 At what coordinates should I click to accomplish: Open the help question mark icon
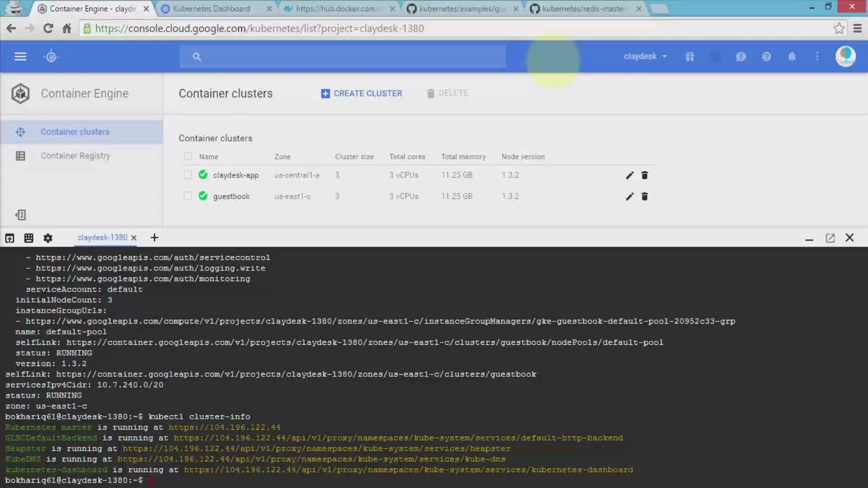point(766,56)
